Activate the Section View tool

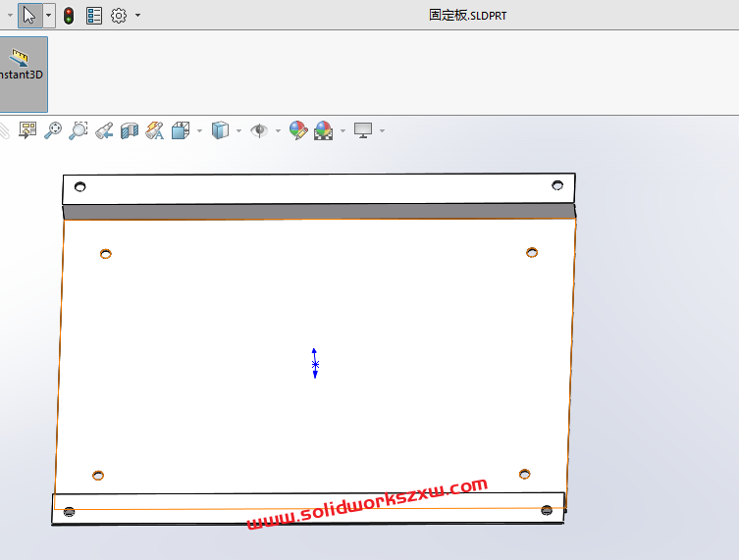(130, 130)
